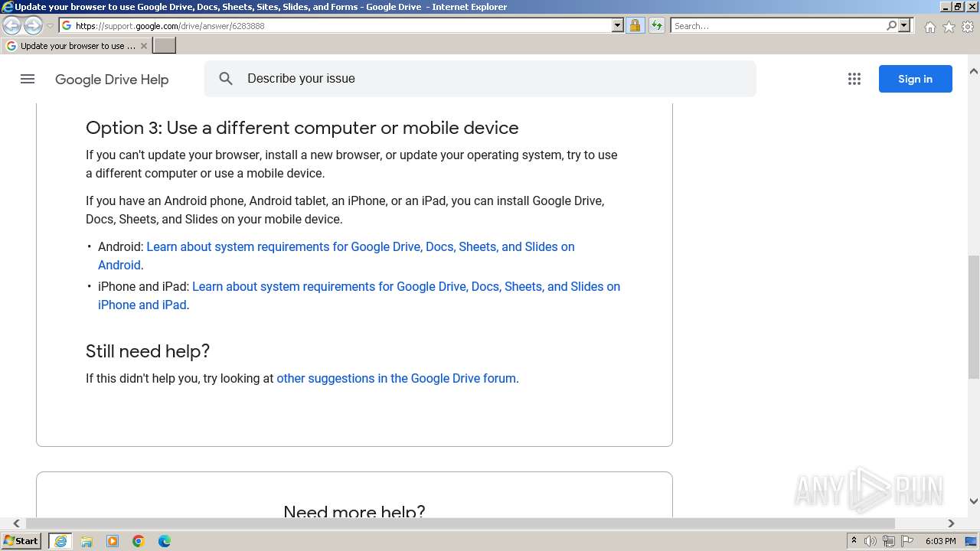The width and height of the screenshot is (980, 551).
Task: Click the security lock icon
Action: 635,26
